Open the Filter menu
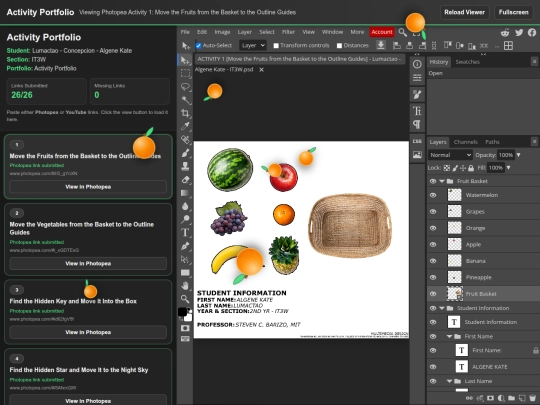The image size is (540, 405). [x=288, y=32]
